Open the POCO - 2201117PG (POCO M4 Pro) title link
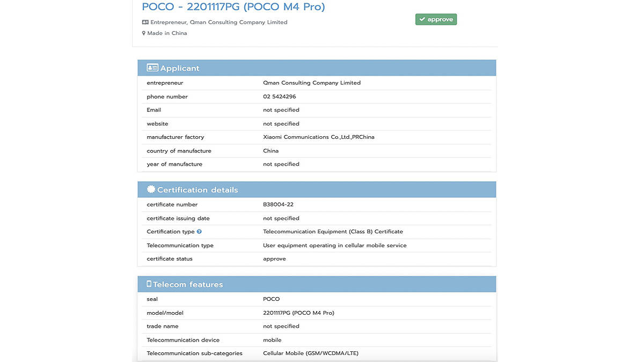Screen dimensions: 644x362 233,7
